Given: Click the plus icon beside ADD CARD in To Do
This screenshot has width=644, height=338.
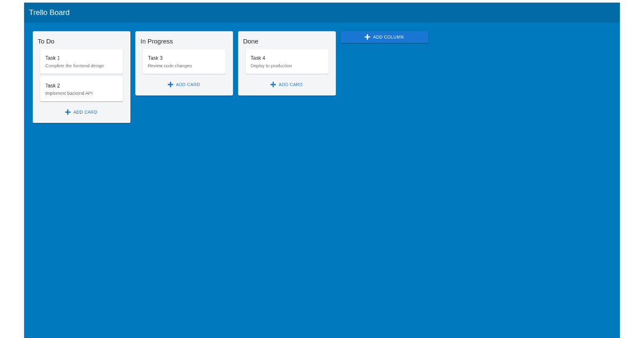Looking at the screenshot, I should [x=67, y=112].
